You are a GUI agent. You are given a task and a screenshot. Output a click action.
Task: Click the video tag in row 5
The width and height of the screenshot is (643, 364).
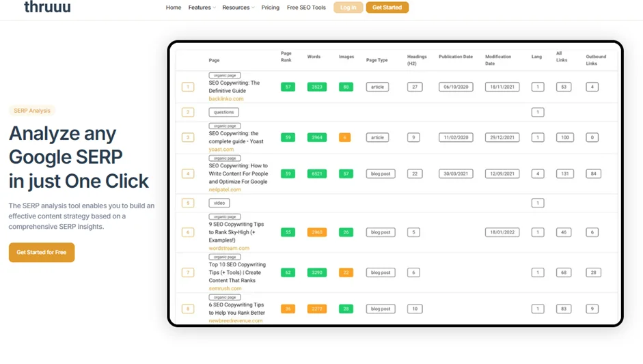(219, 203)
